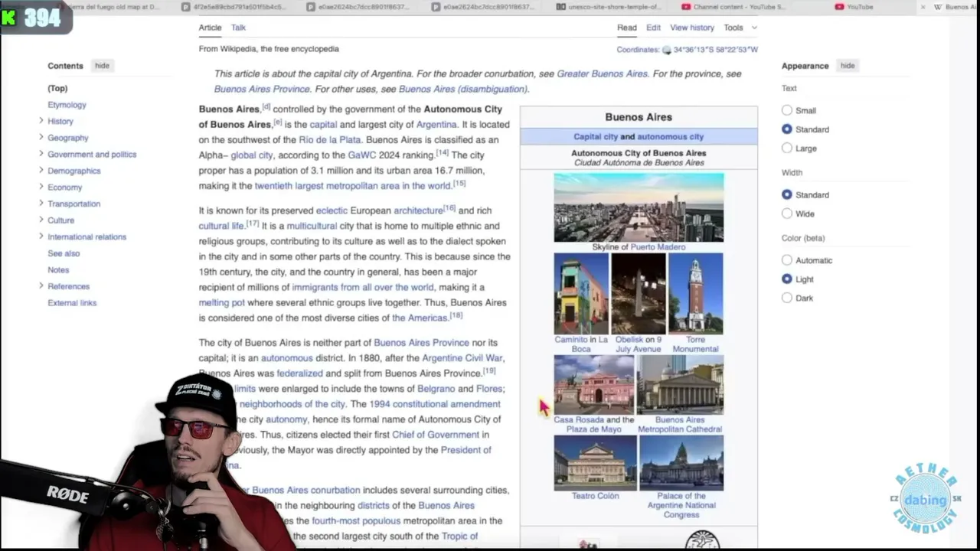
Task: Switch to the Article tab
Action: pos(210,28)
